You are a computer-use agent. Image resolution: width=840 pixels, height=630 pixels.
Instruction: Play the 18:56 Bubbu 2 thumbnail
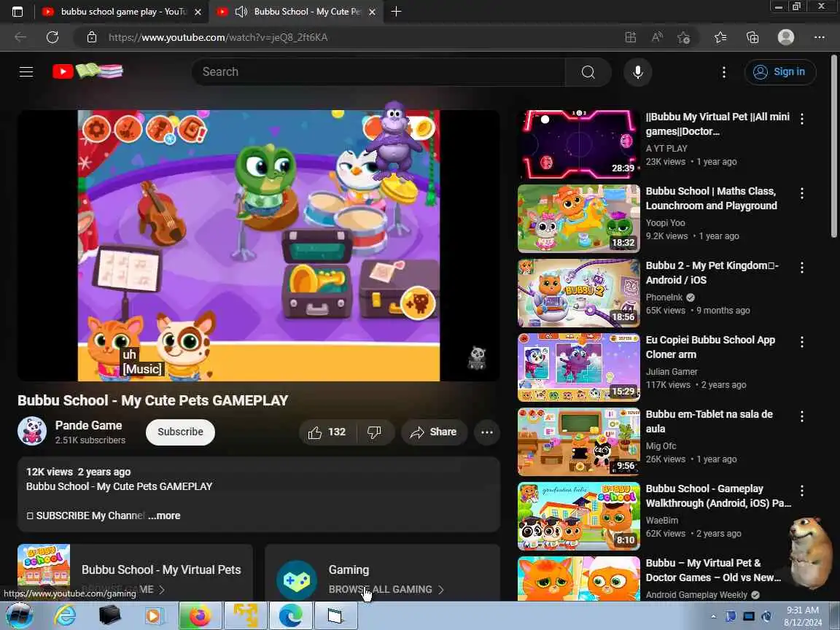click(578, 293)
